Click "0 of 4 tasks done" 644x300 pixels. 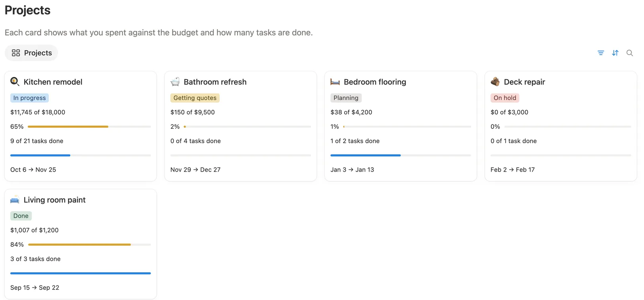(x=195, y=141)
